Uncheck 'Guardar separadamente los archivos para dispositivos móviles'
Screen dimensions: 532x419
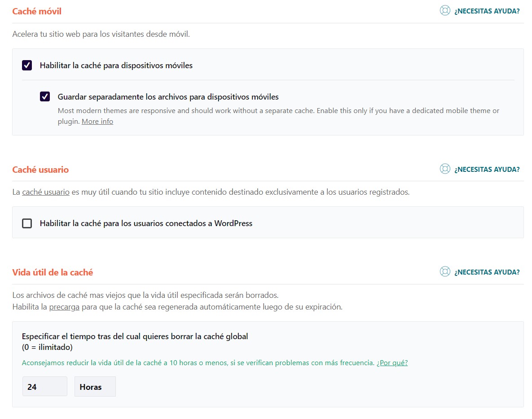click(x=44, y=96)
